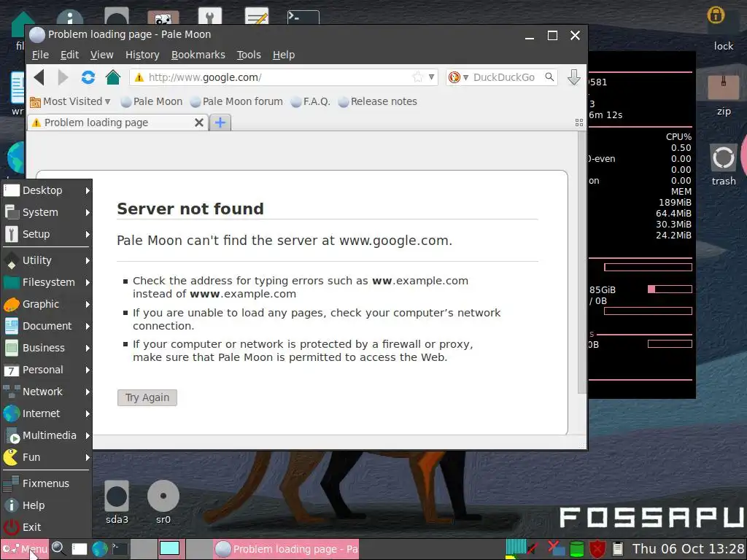747x560 pixels.
Task: Open the tab groups grid icon
Action: click(578, 122)
